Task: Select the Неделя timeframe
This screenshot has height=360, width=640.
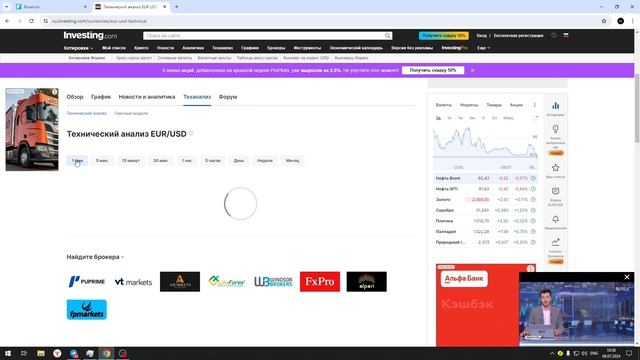Action: point(265,160)
